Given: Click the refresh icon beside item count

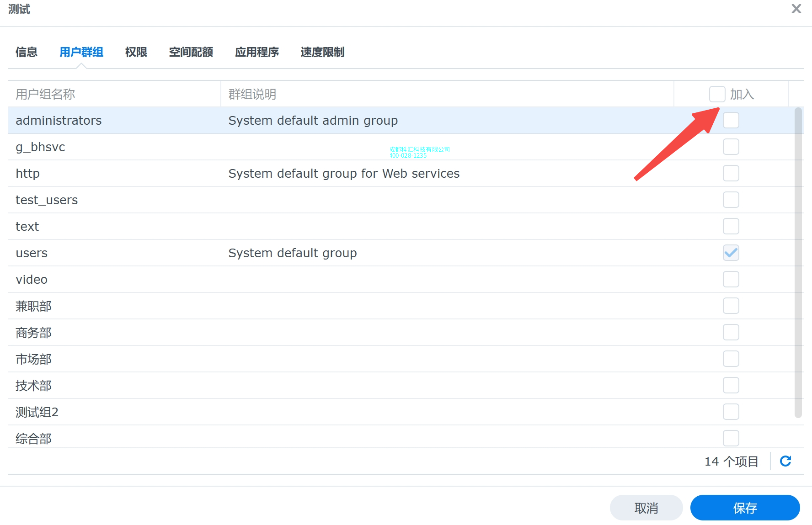Looking at the screenshot, I should click(785, 461).
